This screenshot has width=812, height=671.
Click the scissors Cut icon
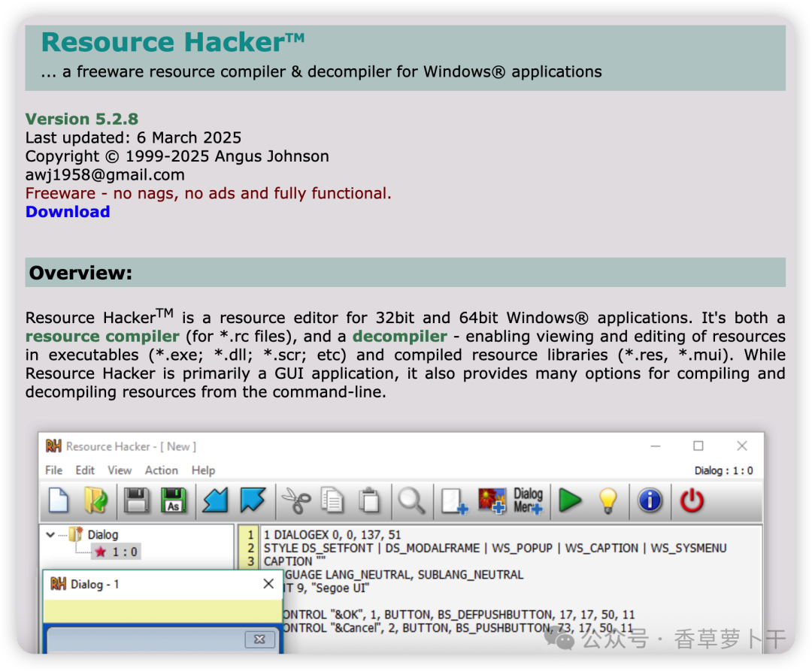pos(295,500)
